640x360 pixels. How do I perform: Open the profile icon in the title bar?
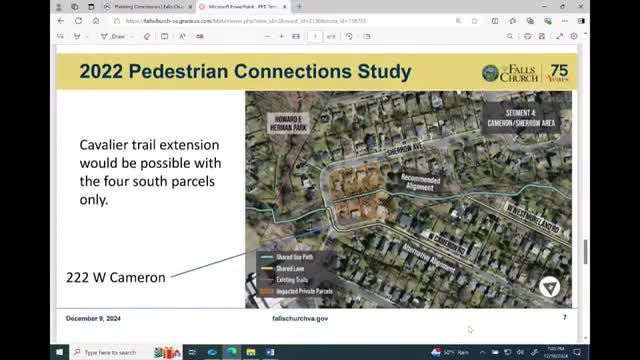point(59,7)
